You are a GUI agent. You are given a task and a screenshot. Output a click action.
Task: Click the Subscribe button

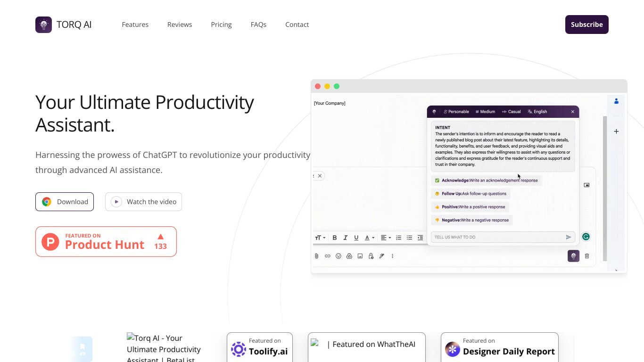(x=587, y=25)
